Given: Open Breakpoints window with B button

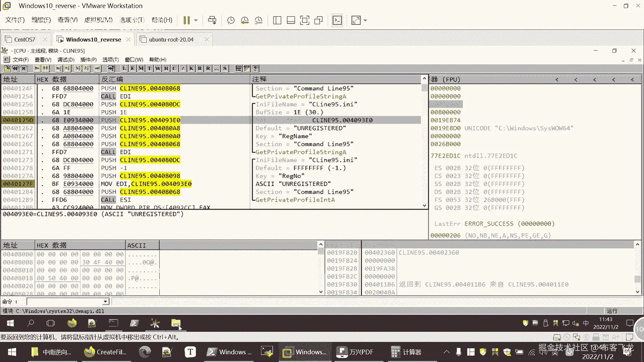Looking at the screenshot, I should pyautogui.click(x=200, y=68).
